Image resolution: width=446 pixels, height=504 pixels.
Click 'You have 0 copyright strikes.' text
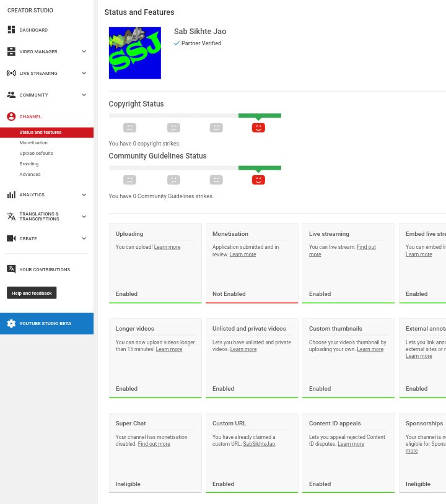point(145,144)
